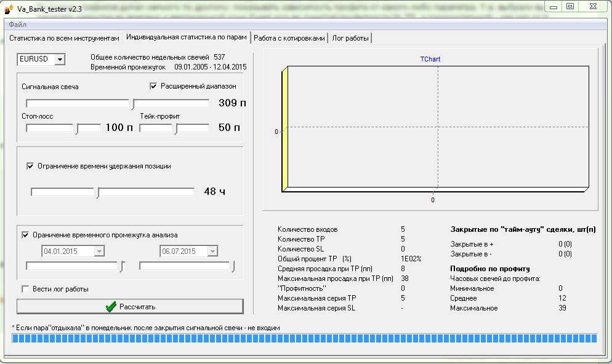Open the Работа с котировками tab
The height and width of the screenshot is (364, 612).
coord(289,38)
